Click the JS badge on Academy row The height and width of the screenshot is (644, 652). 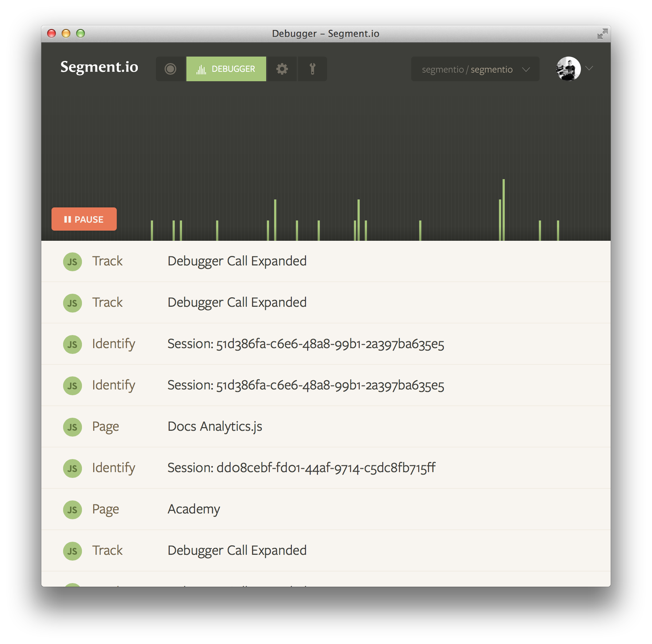[72, 509]
